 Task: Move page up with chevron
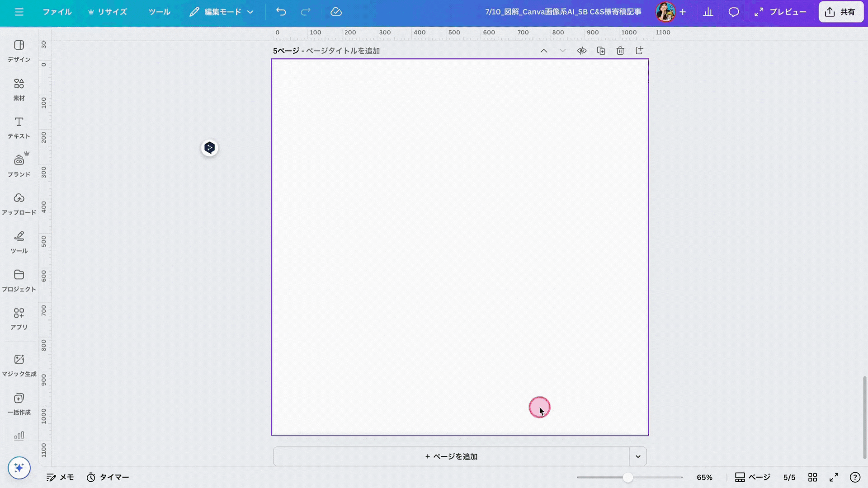coord(544,51)
